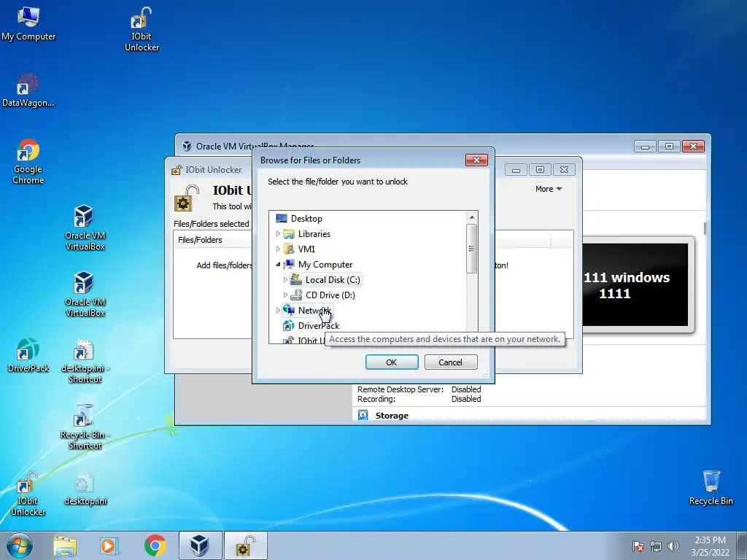Select DriverPack in the browse tree
Screen dimensions: 747x560
tap(319, 325)
